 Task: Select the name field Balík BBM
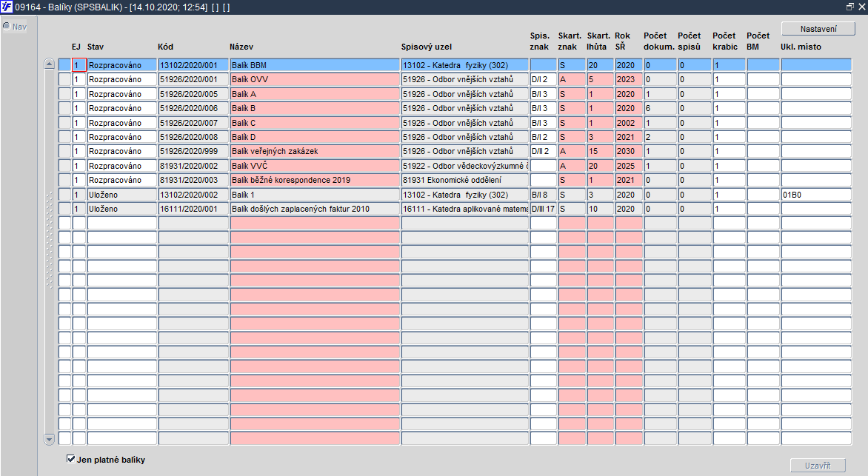coord(315,64)
